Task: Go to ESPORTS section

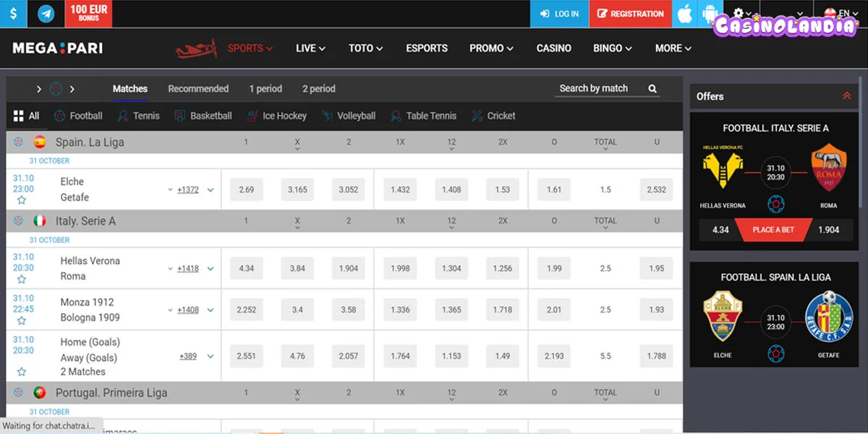Action: [427, 48]
